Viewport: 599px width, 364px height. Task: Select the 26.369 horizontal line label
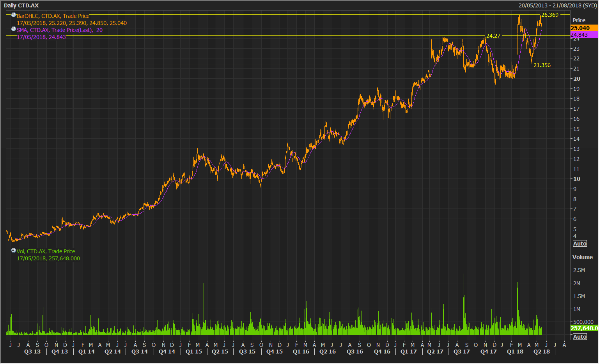[x=550, y=15]
